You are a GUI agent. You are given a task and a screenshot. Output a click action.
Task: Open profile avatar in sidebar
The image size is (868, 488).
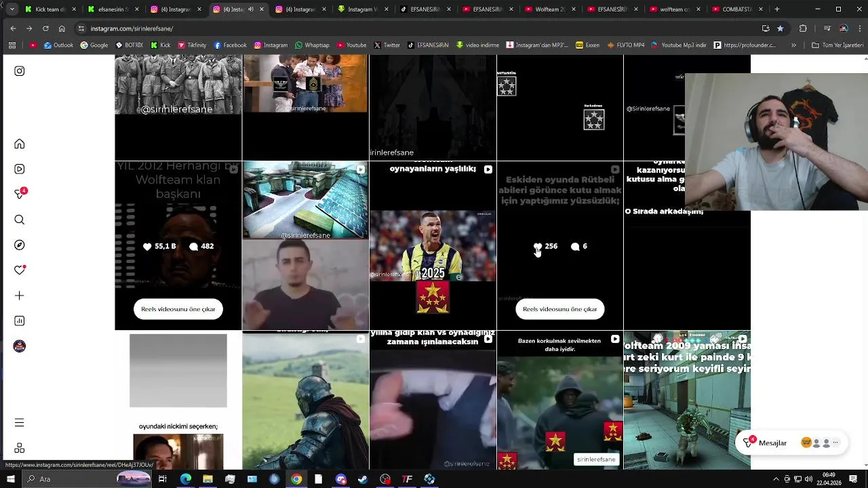[20, 346]
